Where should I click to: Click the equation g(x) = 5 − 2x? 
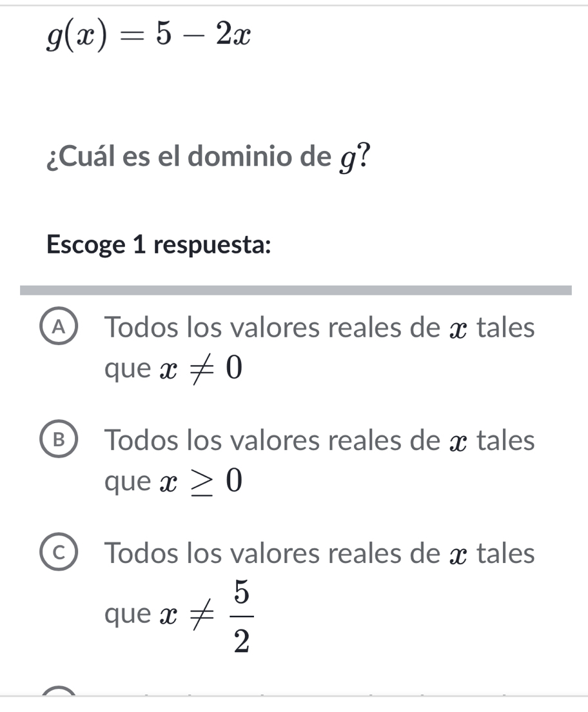click(147, 36)
